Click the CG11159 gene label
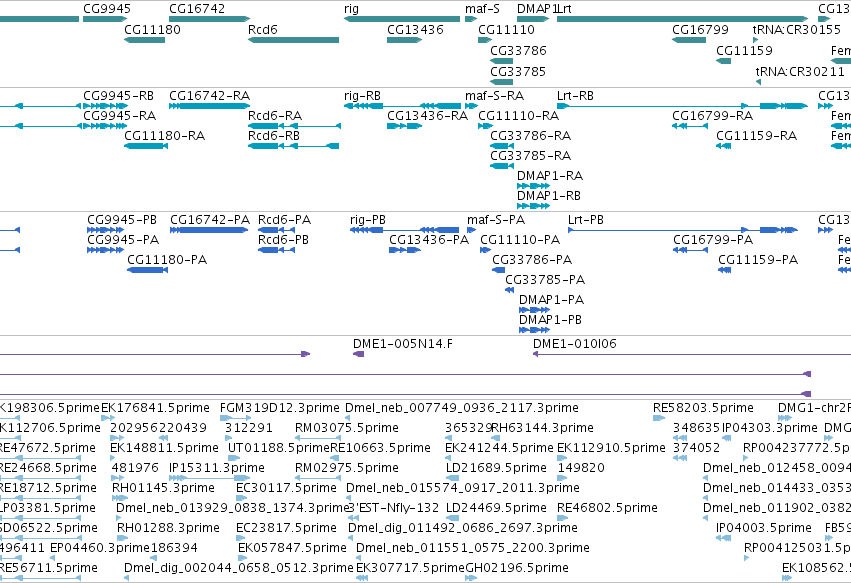The image size is (851, 583). click(x=744, y=50)
